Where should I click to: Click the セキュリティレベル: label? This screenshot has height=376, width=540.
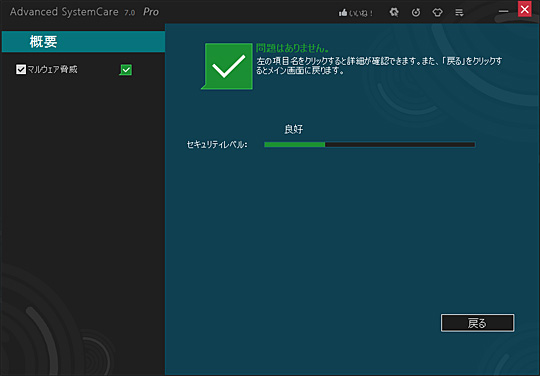tap(217, 145)
